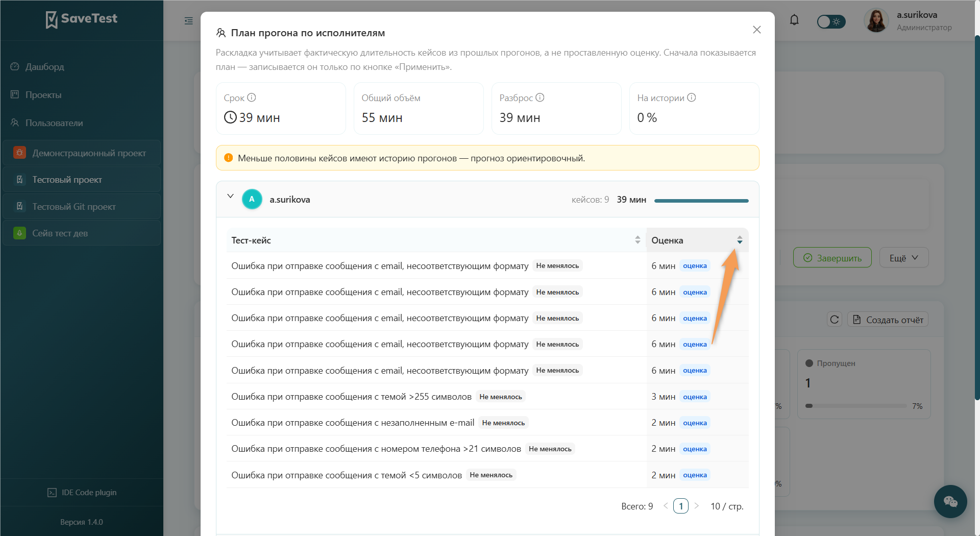
Task: Show the info tooltip next to Срок
Action: coord(252,98)
